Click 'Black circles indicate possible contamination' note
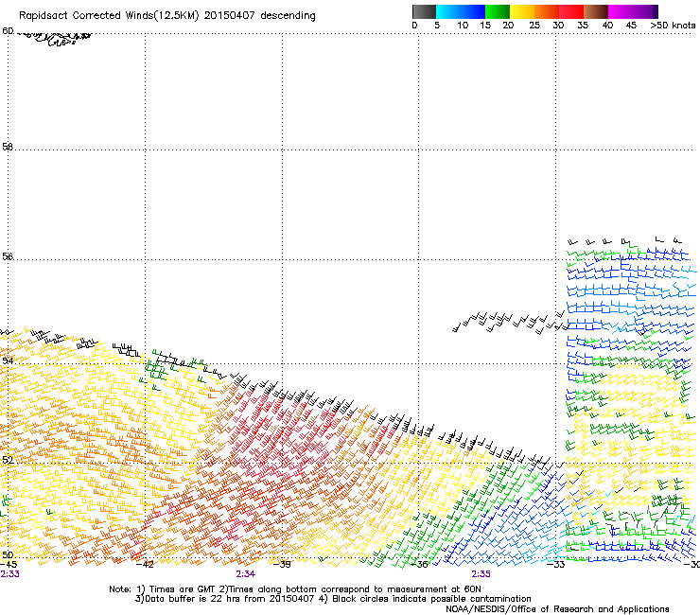The width and height of the screenshot is (700, 615). [431, 599]
